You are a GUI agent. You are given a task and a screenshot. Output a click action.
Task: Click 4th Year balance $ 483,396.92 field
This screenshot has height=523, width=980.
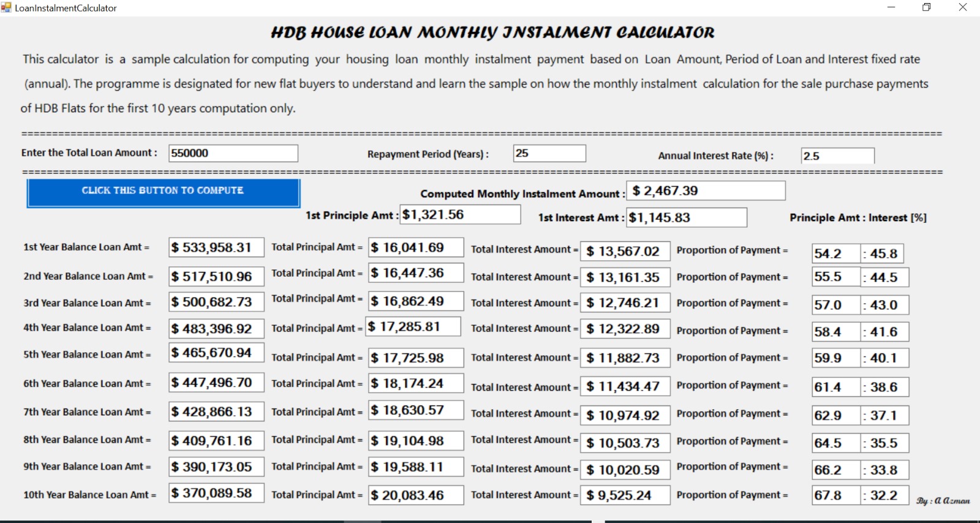click(x=216, y=329)
